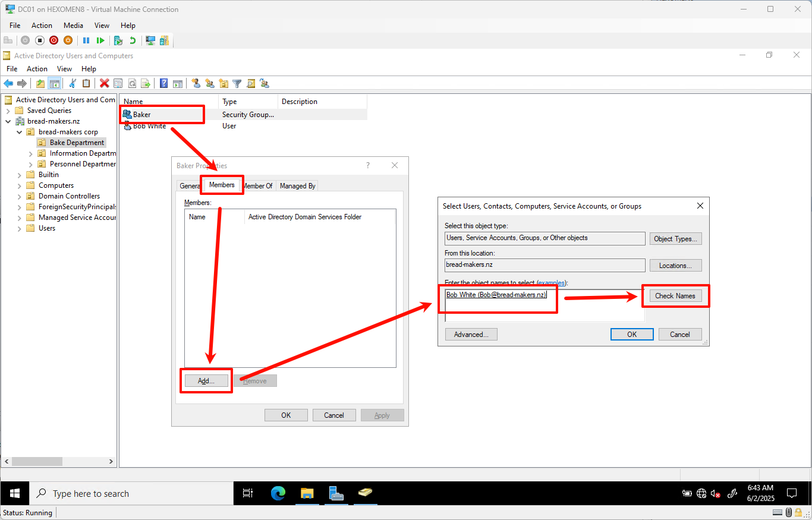Collapse the bread-makers.nz domain node
The width and height of the screenshot is (812, 520).
tap(8, 121)
